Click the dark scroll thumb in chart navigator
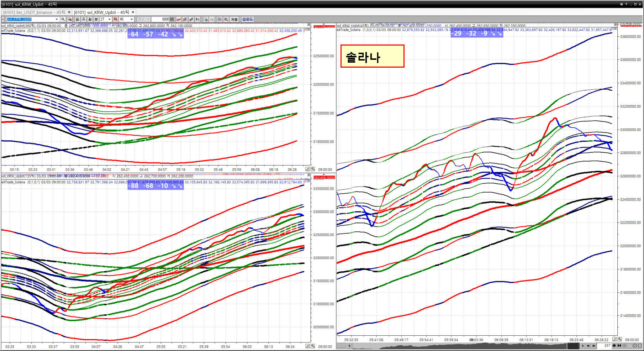The width and height of the screenshot is (644, 351). pos(573,346)
